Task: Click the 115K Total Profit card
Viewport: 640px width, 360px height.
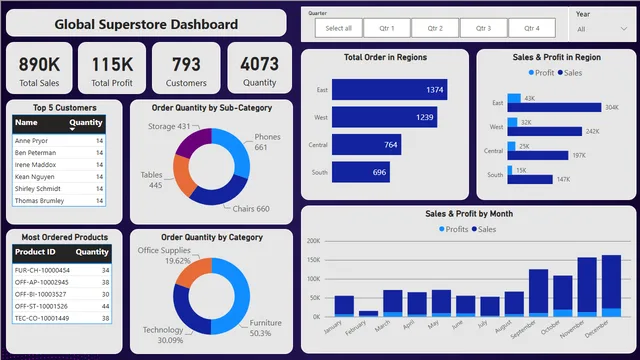Action: pos(112,68)
